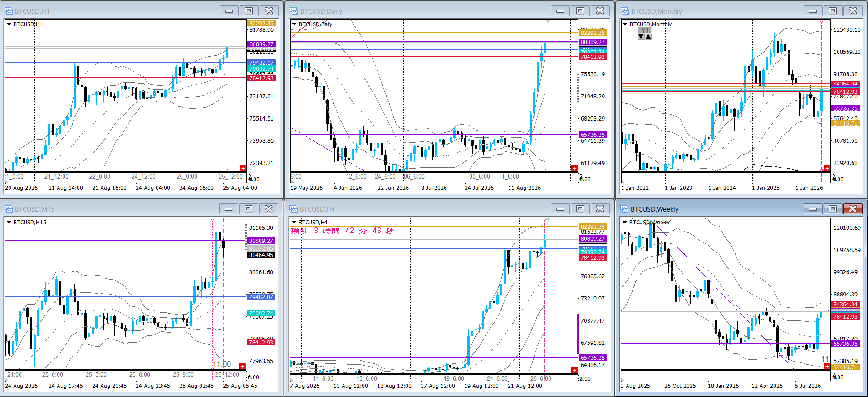Open the BTCUSD,H1 chart title dropdown triangle
This screenshot has width=868, height=397.
pos(9,24)
